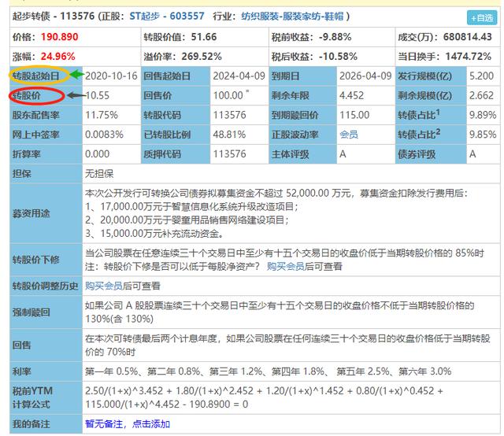The width and height of the screenshot is (504, 436).
Task: Click the 溢价率 value 269.52%
Action: coord(202,57)
